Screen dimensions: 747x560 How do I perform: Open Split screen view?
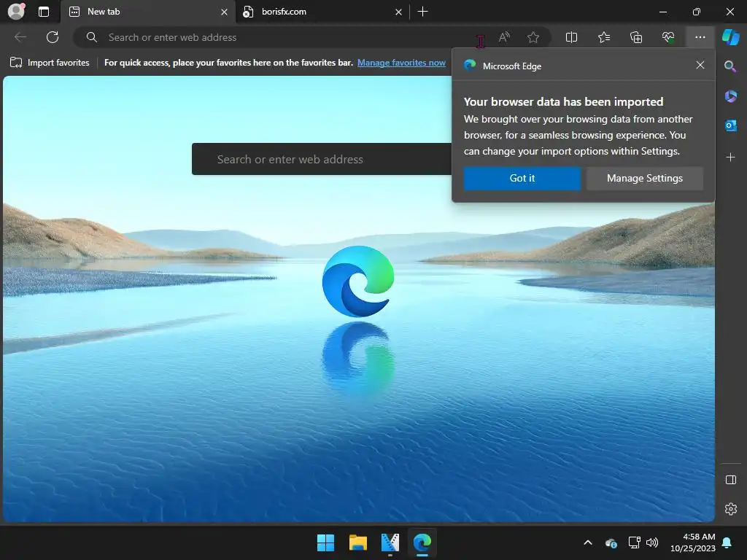pos(571,37)
